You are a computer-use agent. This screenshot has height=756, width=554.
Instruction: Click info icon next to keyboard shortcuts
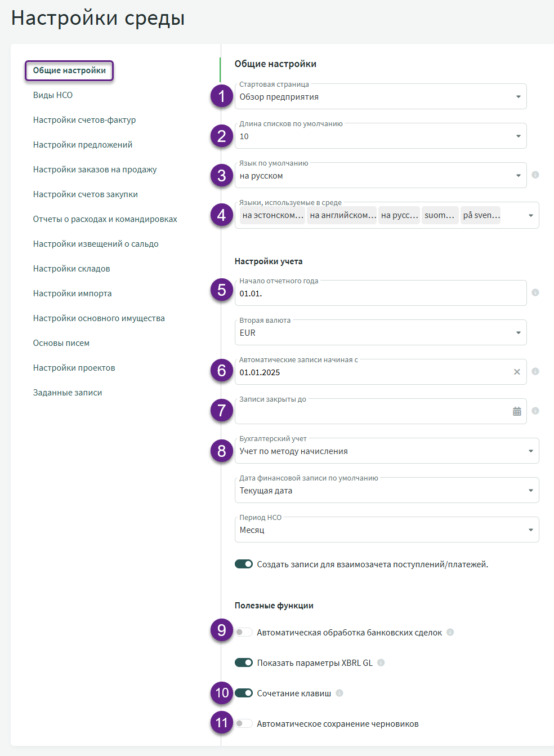pyautogui.click(x=339, y=693)
